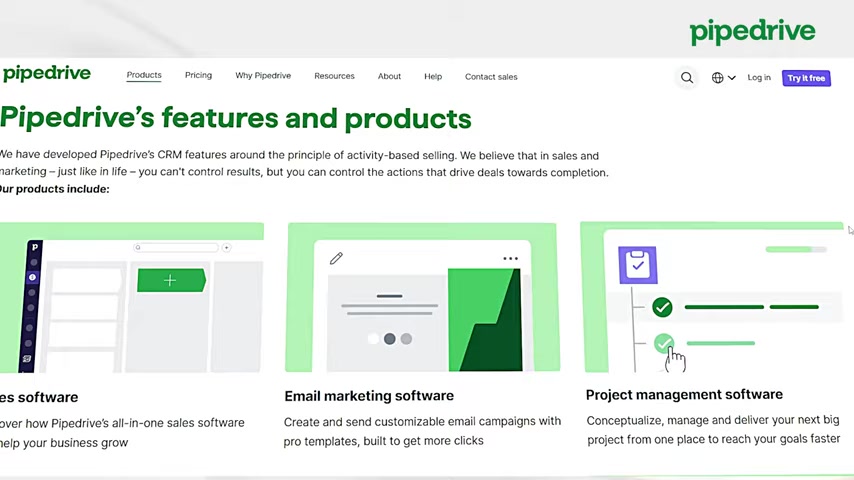Go to the Pricing page
Screen dimensions: 854x480
(x=198, y=75)
